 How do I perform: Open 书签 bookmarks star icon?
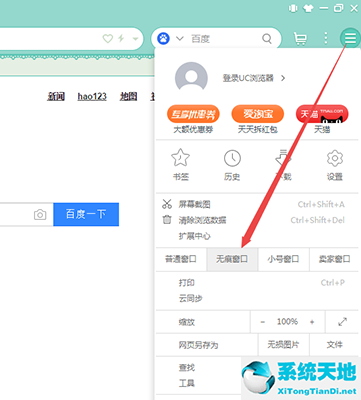[x=180, y=158]
